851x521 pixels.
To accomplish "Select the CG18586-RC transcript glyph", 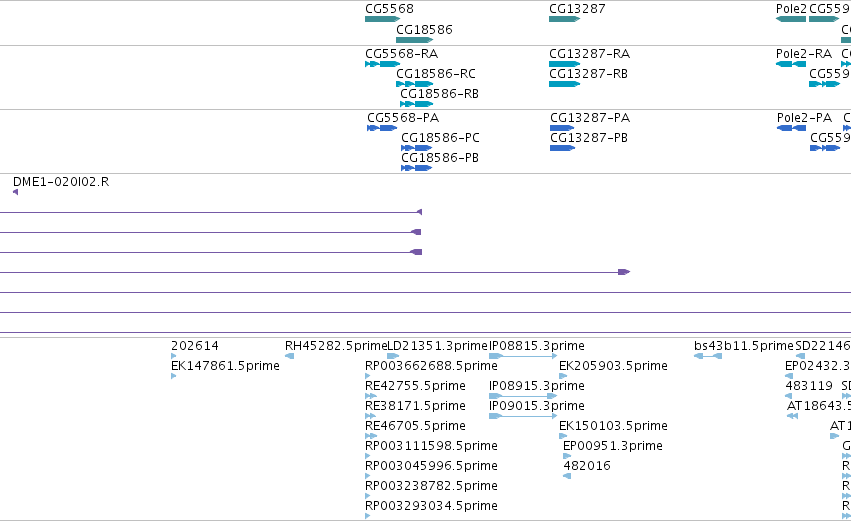I will (415, 84).
